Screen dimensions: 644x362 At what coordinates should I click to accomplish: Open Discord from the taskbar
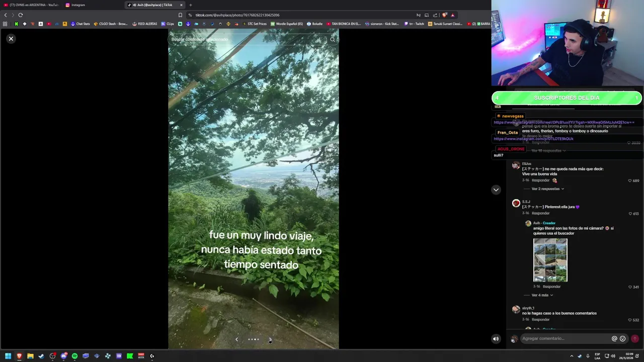click(x=63, y=356)
